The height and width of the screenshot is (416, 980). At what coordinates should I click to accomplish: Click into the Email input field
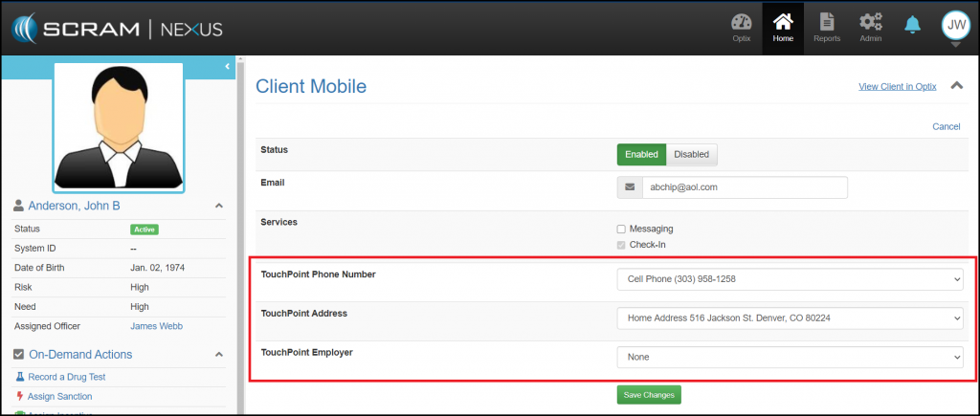pos(744,187)
